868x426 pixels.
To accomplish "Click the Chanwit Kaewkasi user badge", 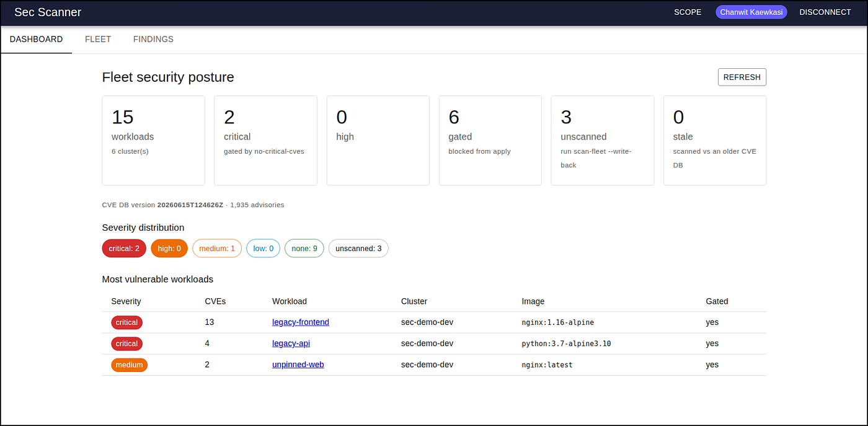I will click(751, 12).
